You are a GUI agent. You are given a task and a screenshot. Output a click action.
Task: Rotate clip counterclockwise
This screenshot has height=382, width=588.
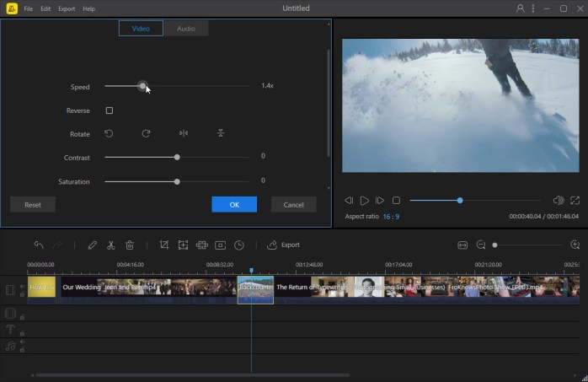[x=109, y=133]
